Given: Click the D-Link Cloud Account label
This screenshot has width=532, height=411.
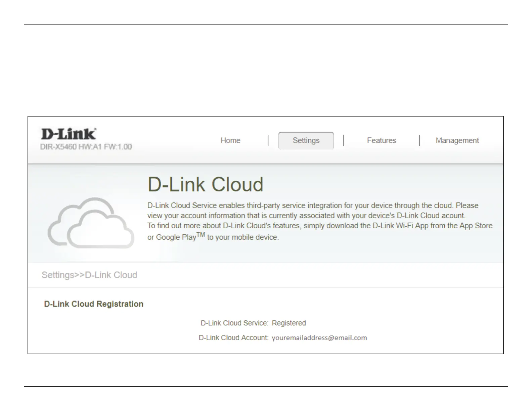Looking at the screenshot, I should pos(233,338).
